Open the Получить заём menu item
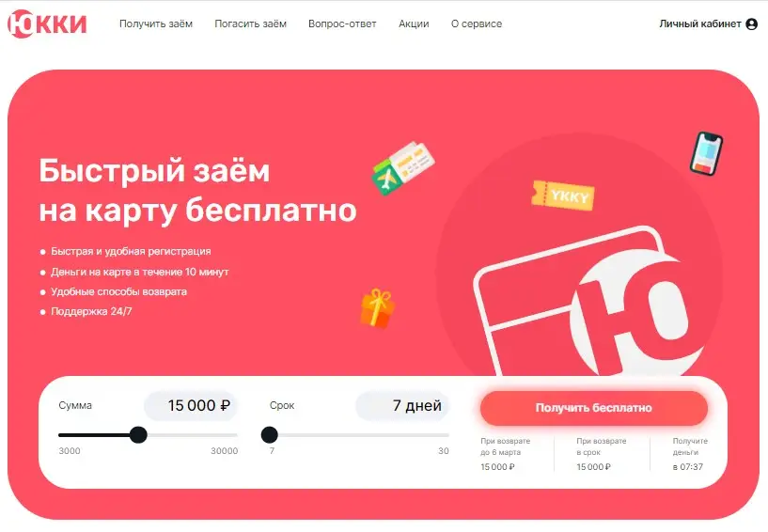This screenshot has width=768, height=532. tap(156, 24)
